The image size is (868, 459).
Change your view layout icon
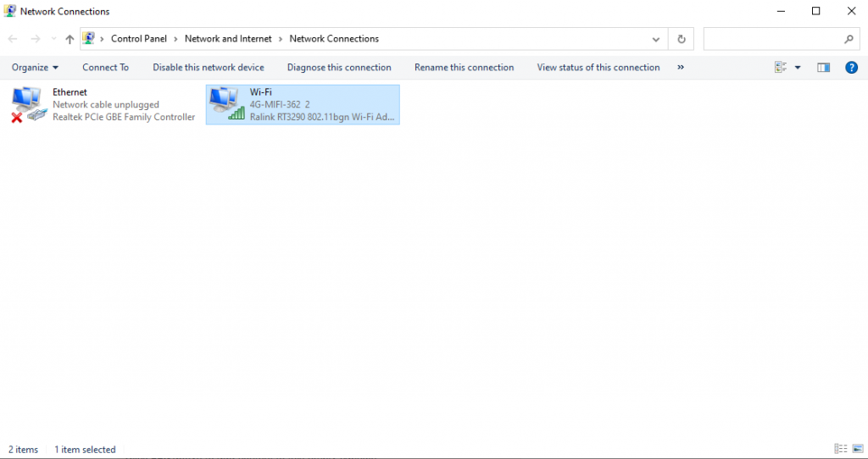tap(781, 68)
